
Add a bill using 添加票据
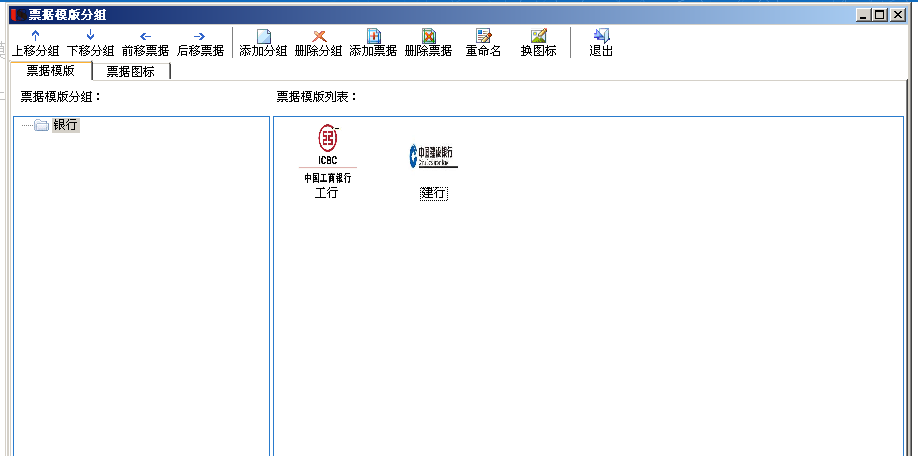(373, 43)
